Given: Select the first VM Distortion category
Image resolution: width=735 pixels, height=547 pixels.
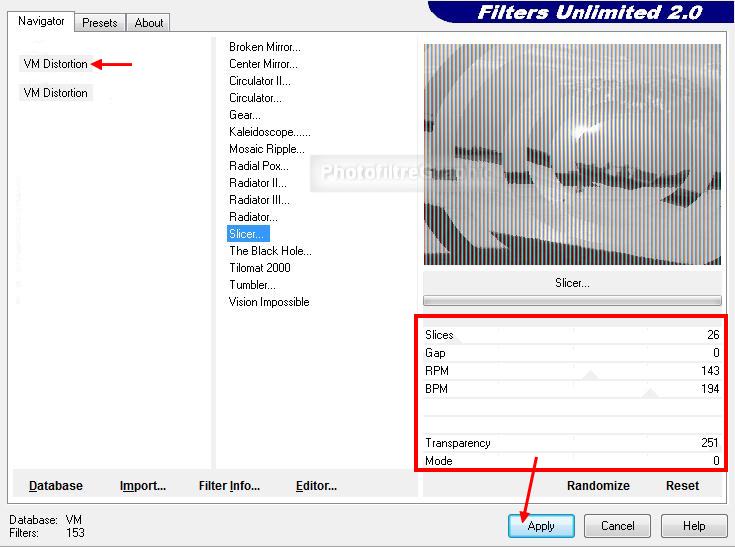Looking at the screenshot, I should [55, 64].
